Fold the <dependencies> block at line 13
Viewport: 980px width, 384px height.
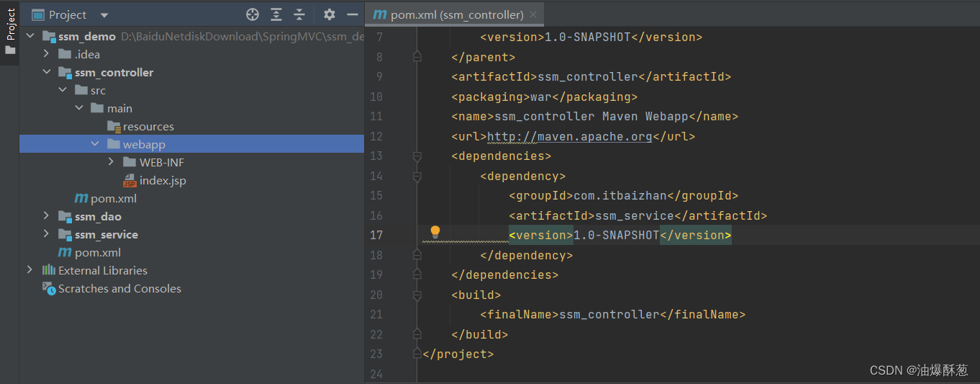pyautogui.click(x=417, y=156)
